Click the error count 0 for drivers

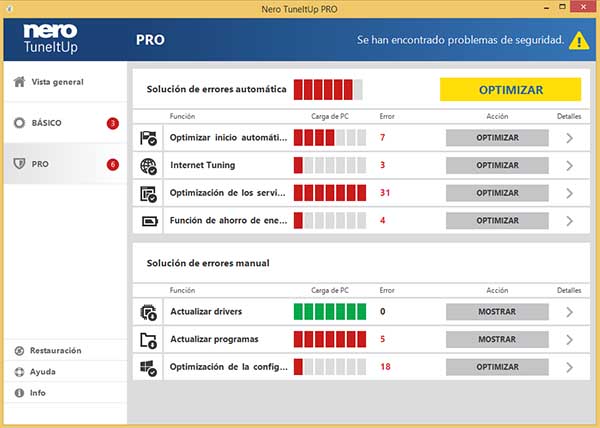(x=383, y=312)
